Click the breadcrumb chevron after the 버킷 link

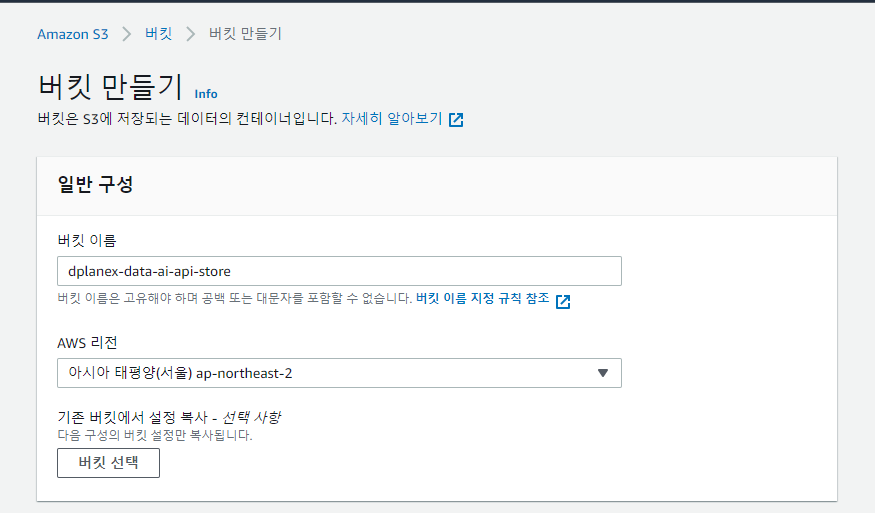190,34
